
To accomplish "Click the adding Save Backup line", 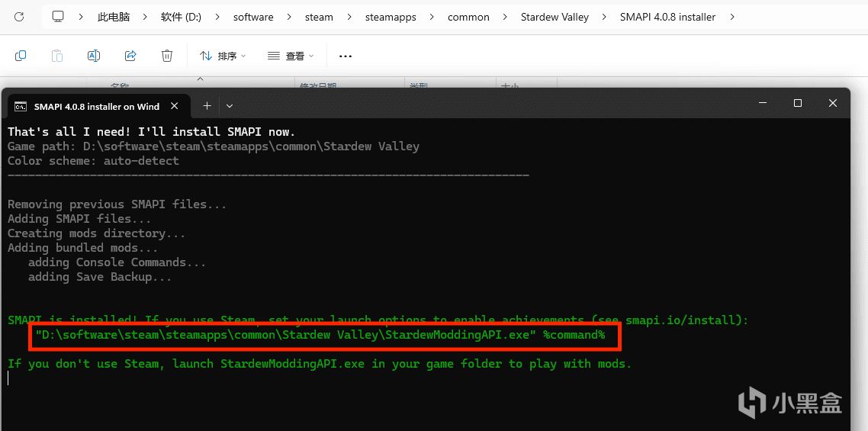I will [x=100, y=276].
